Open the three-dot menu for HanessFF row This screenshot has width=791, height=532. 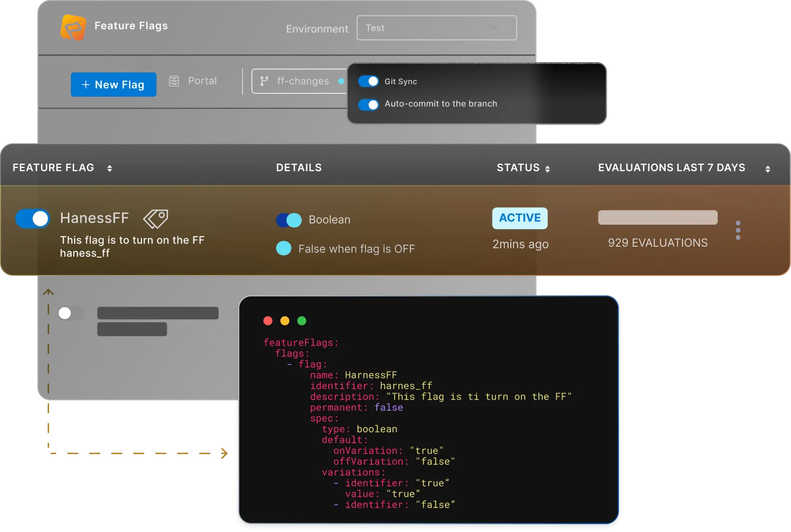[738, 230]
